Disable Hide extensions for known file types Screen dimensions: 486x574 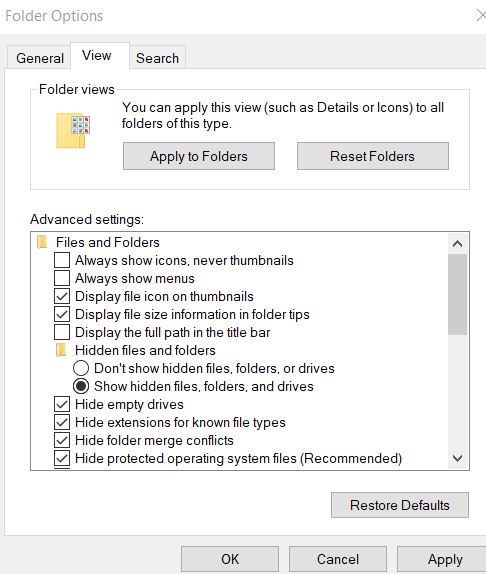coord(62,422)
